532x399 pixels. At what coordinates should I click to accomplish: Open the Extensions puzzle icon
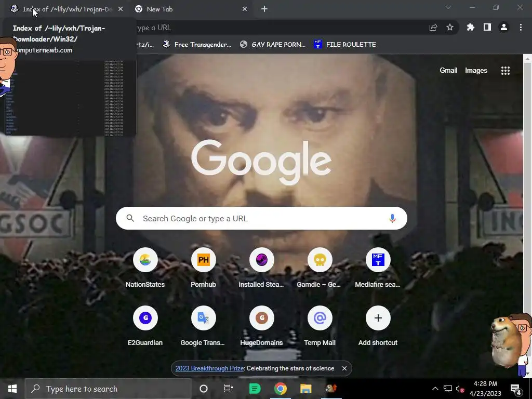pyautogui.click(x=471, y=27)
